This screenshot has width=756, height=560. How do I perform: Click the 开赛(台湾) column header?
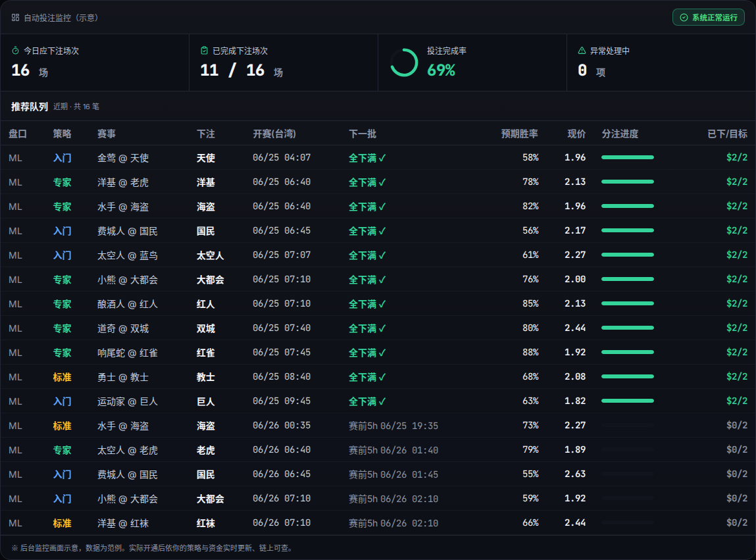pos(274,134)
